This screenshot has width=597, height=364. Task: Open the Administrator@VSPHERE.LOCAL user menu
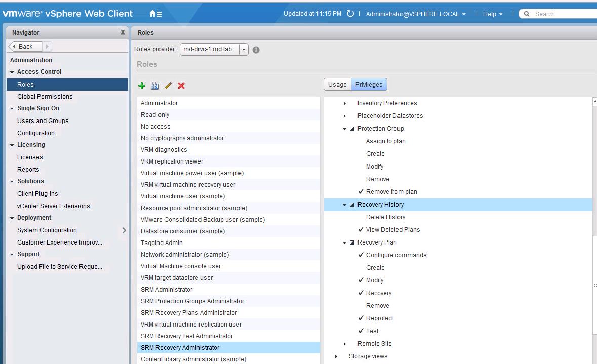[x=416, y=14]
